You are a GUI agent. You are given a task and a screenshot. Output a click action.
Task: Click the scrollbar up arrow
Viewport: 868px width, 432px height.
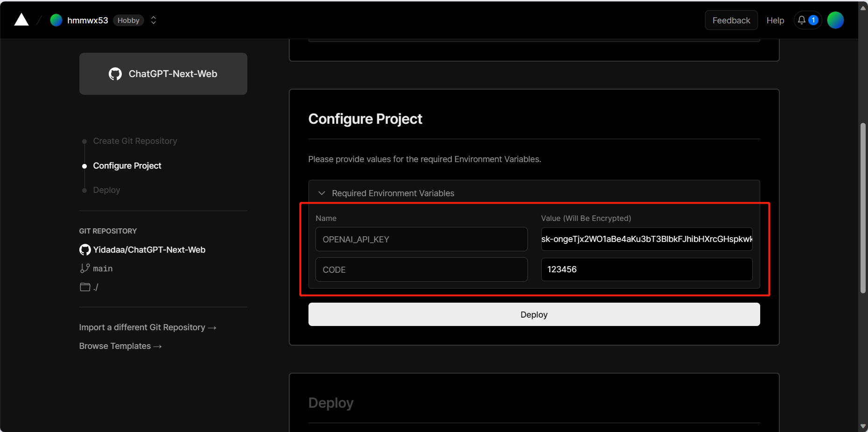[x=863, y=8]
